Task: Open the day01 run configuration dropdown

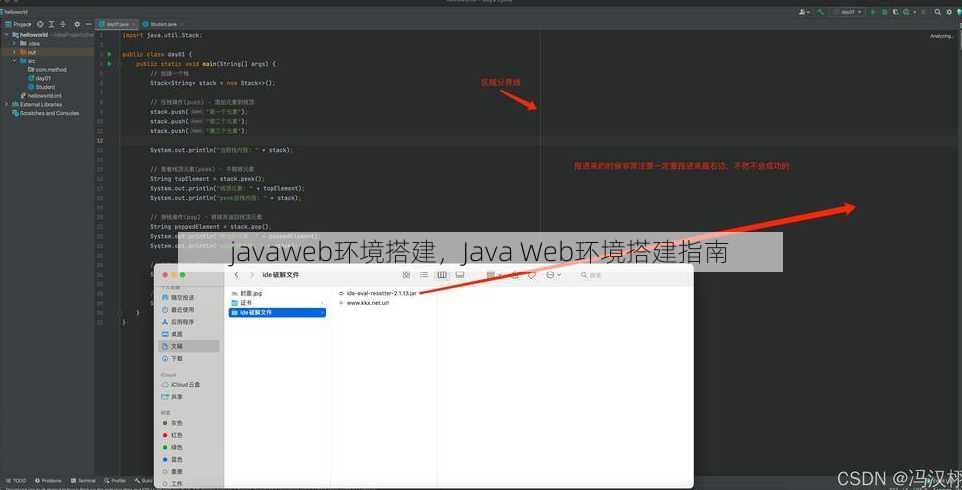Action: point(847,12)
